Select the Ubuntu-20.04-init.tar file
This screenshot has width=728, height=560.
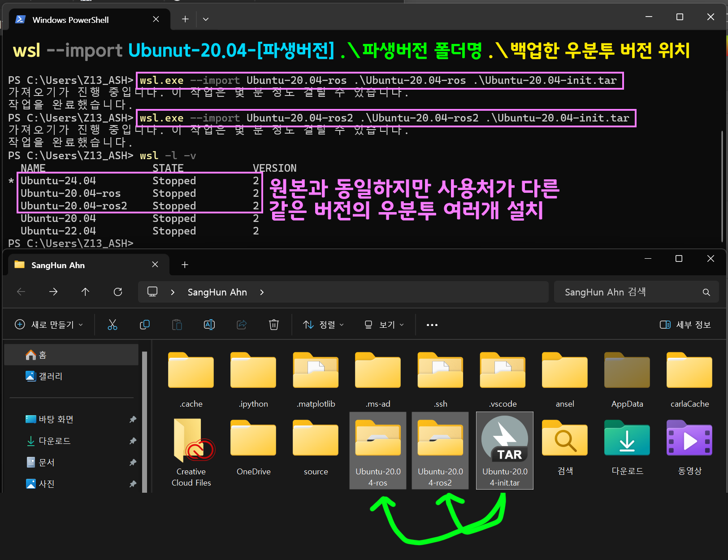click(505, 451)
